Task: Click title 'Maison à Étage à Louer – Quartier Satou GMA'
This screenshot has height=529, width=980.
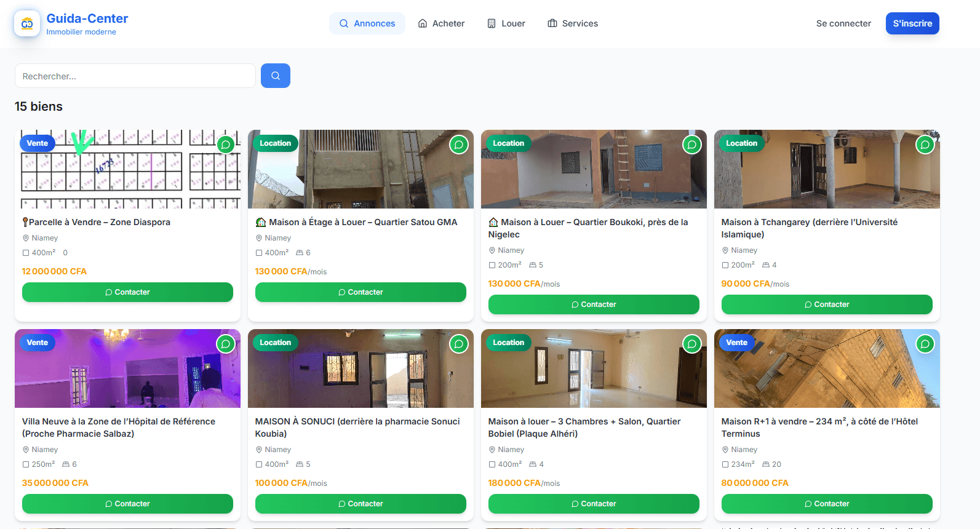Action: pos(356,222)
